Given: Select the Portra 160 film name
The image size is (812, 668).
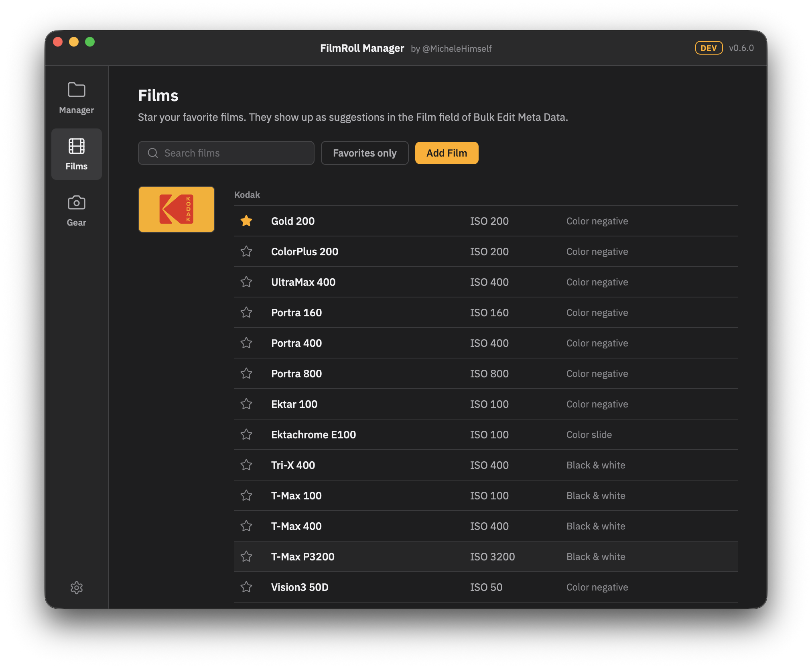Looking at the screenshot, I should [296, 313].
